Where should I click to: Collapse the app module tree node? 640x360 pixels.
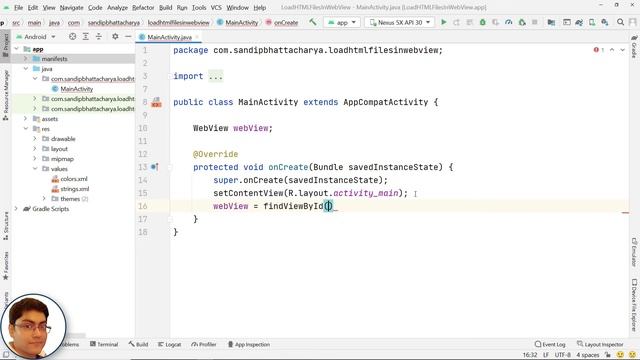coord(17,49)
